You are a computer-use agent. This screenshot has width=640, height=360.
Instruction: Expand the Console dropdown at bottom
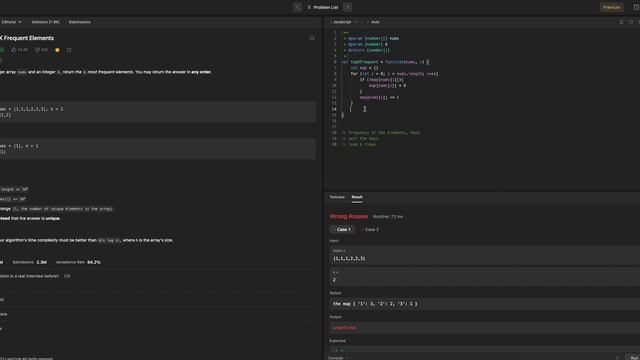(338, 358)
